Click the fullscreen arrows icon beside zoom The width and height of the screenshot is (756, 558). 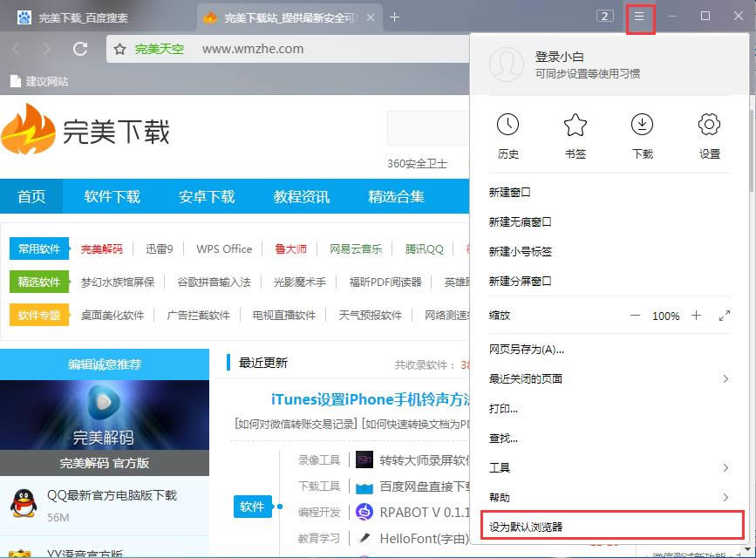(724, 316)
